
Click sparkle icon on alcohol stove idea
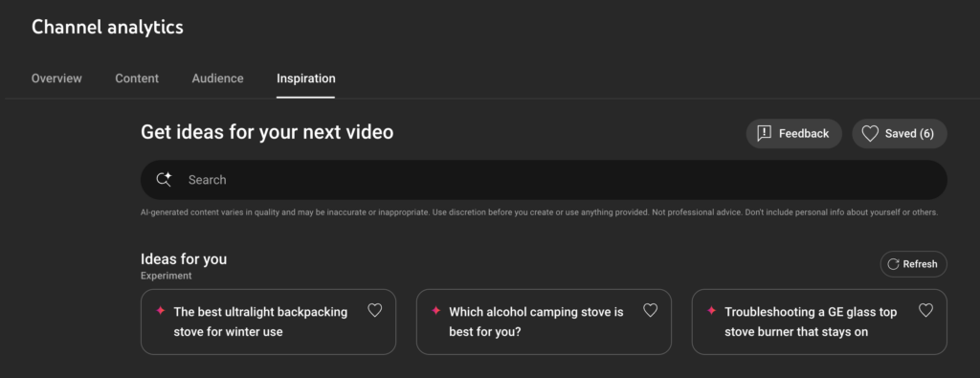pos(436,310)
